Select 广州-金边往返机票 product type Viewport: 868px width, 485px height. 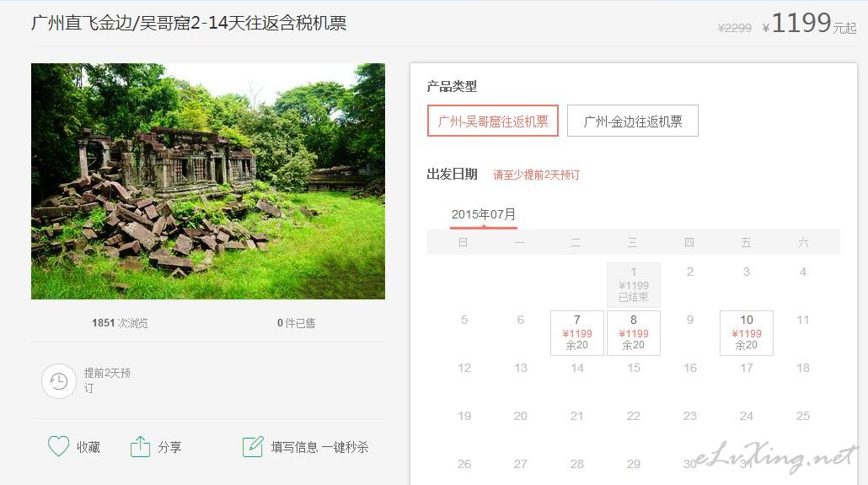pyautogui.click(x=632, y=121)
